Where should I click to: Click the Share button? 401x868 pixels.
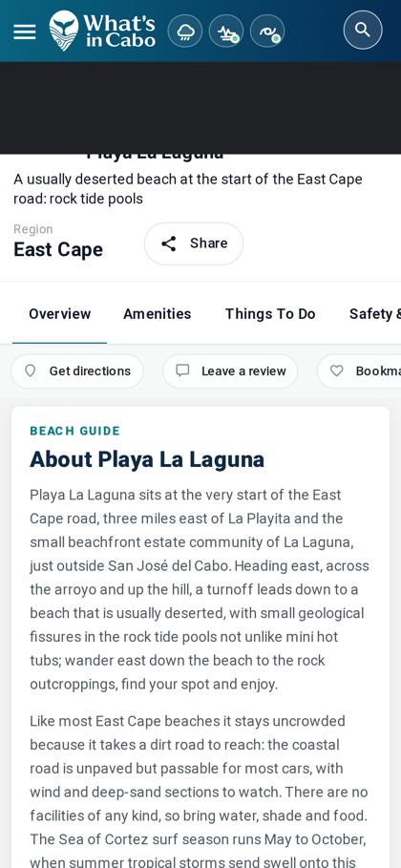pyautogui.click(x=194, y=243)
